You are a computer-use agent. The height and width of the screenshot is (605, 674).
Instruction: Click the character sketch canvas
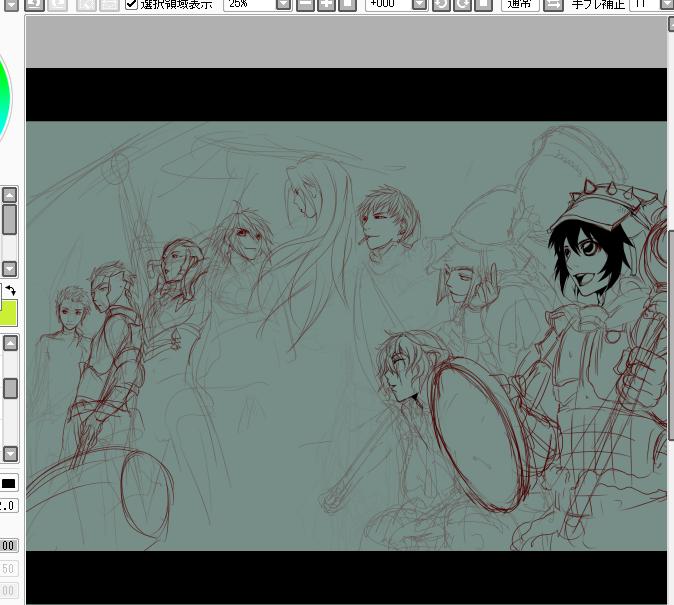pyautogui.click(x=346, y=336)
